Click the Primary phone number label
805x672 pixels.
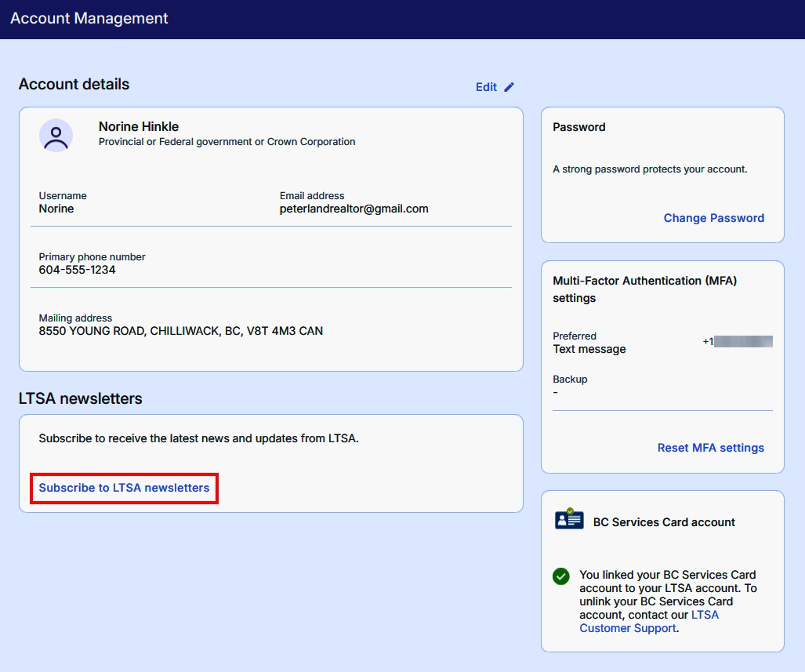click(x=92, y=257)
